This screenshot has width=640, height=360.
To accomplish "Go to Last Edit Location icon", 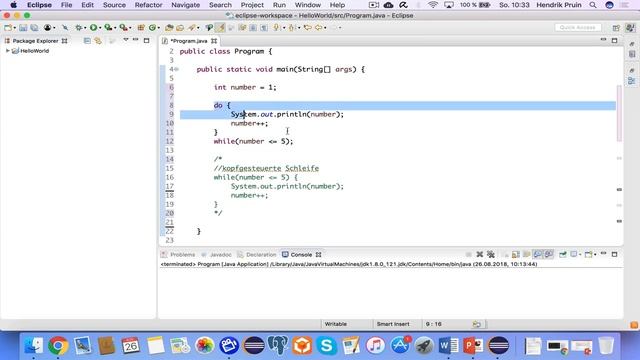I will [x=307, y=28].
